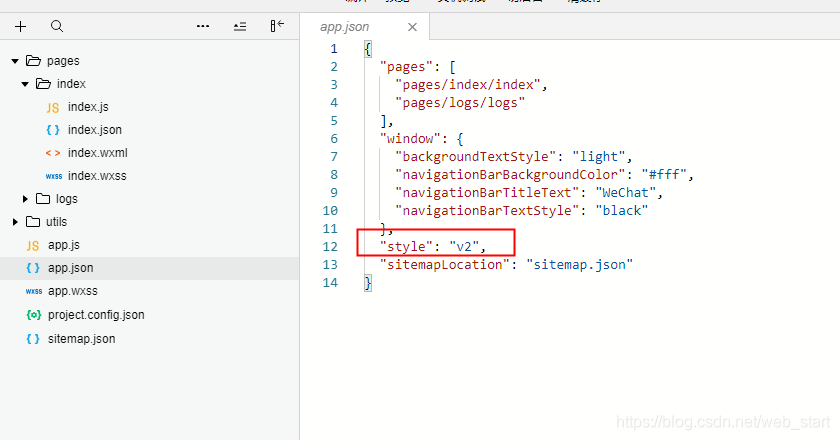This screenshot has height=440, width=840.
Task: Click the braces icon beside sitemap.json
Action: [33, 339]
